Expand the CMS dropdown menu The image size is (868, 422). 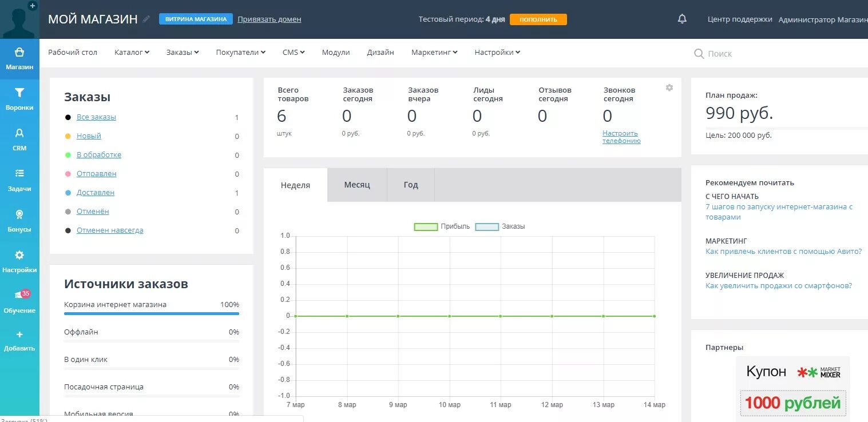(294, 52)
